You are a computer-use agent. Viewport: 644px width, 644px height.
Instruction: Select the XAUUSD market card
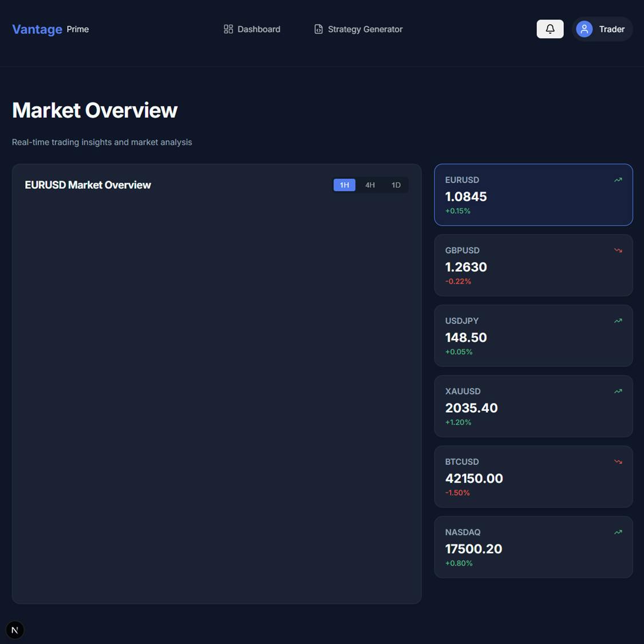[533, 406]
